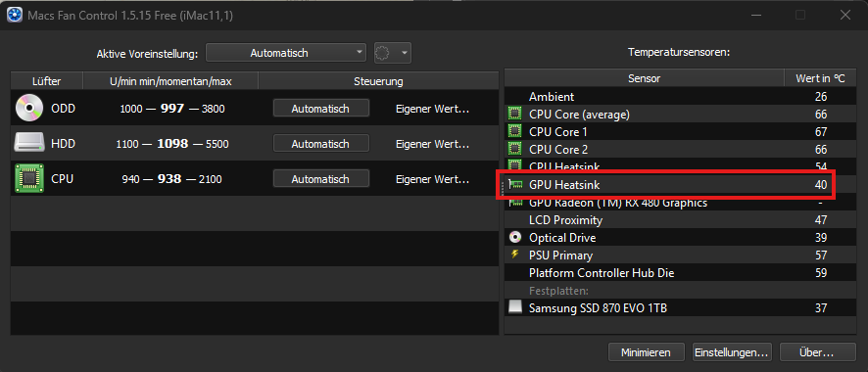The image size is (868, 372).
Task: Click the Samsung SSD temperature value 37
Action: click(821, 308)
